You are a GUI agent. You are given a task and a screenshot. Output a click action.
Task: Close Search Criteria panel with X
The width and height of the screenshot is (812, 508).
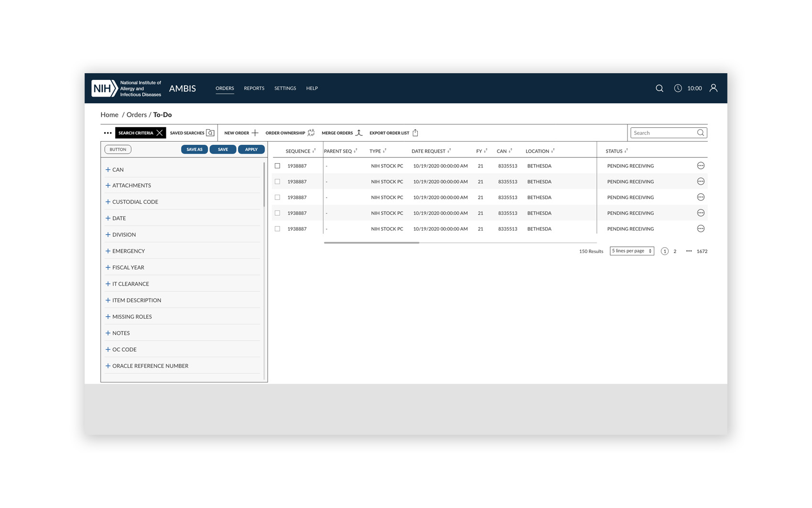click(160, 133)
